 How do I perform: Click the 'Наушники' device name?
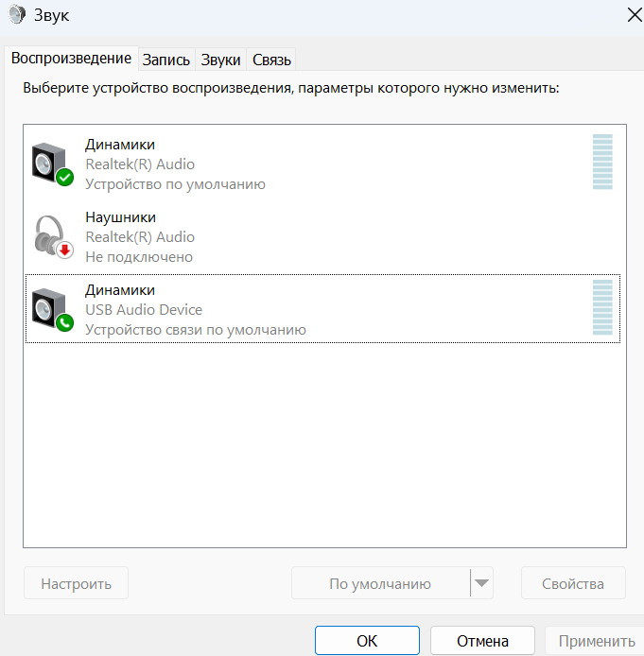[x=120, y=217]
